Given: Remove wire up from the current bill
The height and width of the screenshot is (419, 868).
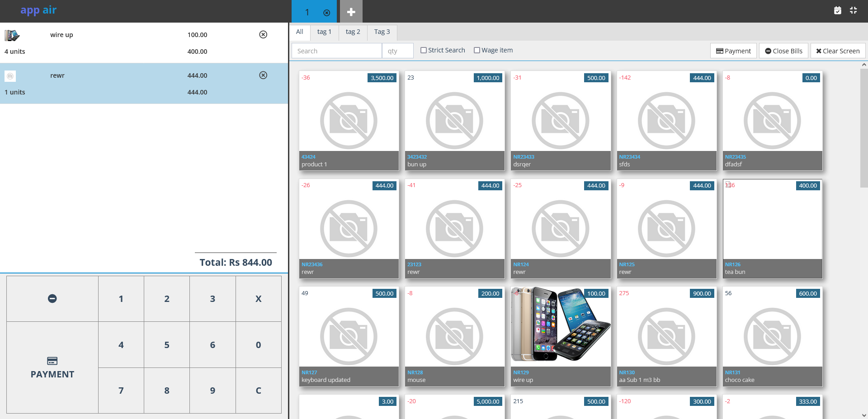Looking at the screenshot, I should coord(263,34).
